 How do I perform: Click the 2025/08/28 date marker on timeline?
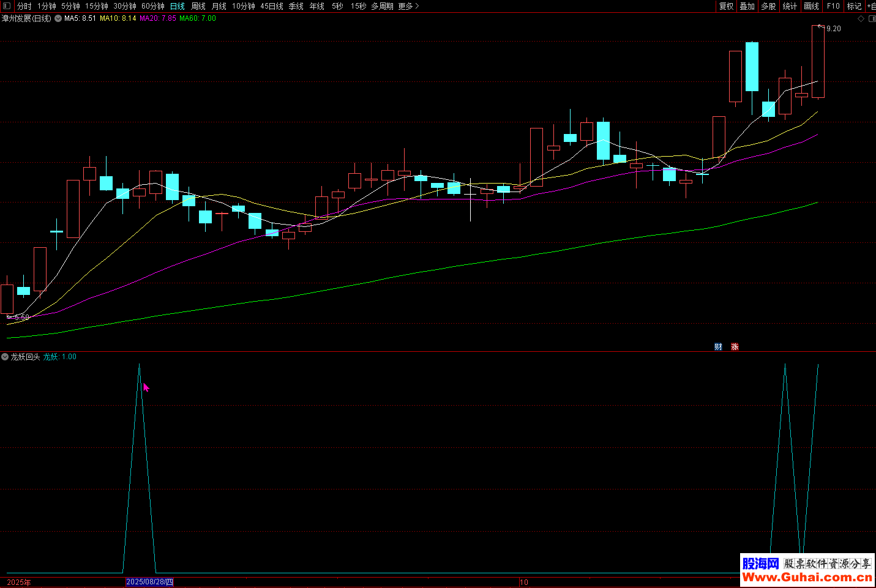pyautogui.click(x=149, y=582)
